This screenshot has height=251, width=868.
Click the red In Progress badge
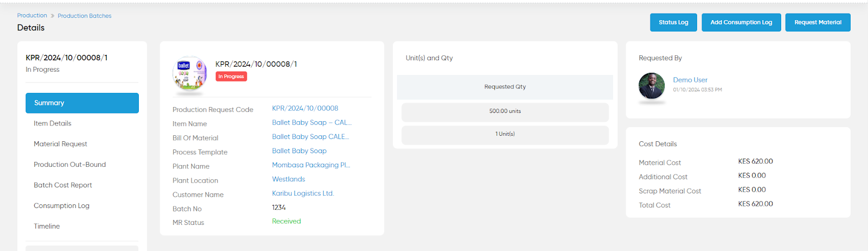tap(231, 77)
